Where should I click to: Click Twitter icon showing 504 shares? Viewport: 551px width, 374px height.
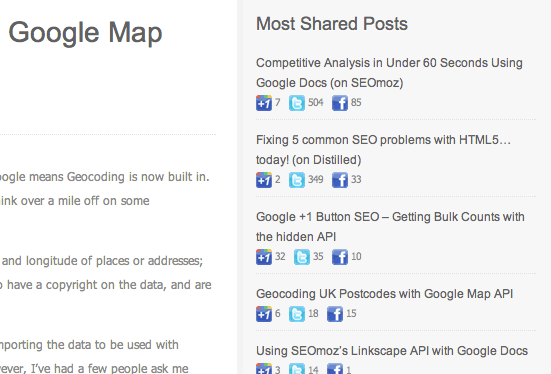(x=297, y=103)
